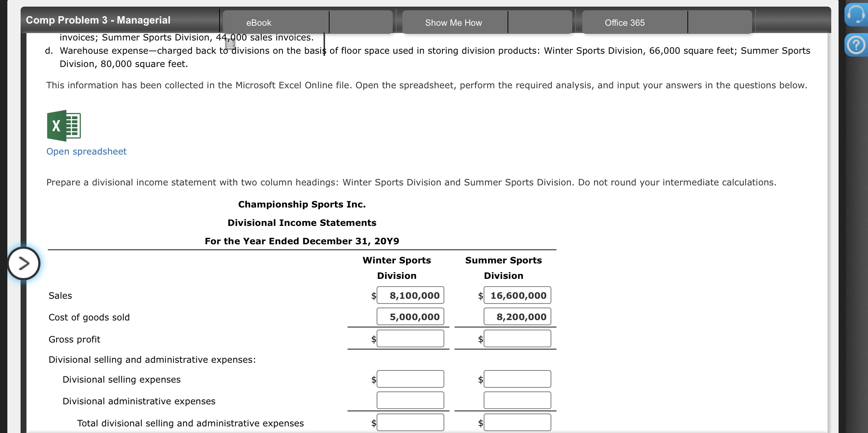
Task: Edit Winter Sports Sales field
Action: click(x=410, y=295)
